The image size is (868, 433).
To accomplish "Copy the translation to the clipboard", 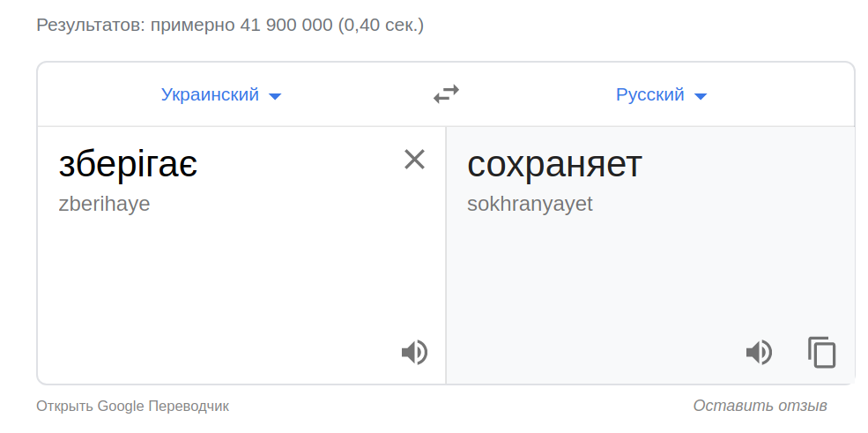I will point(821,353).
